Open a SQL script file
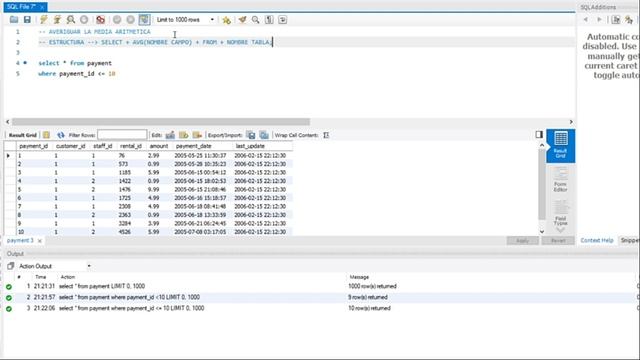The width and height of the screenshot is (640, 360). (14, 20)
